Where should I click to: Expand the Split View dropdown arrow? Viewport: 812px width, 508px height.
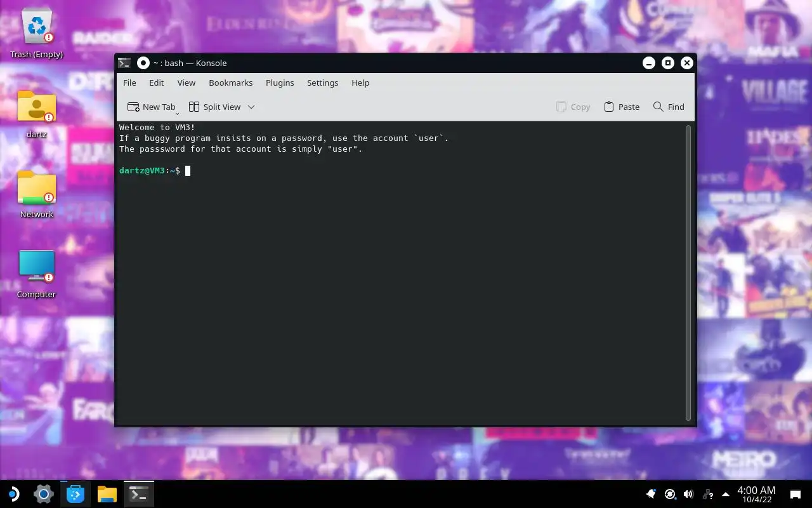pyautogui.click(x=251, y=107)
